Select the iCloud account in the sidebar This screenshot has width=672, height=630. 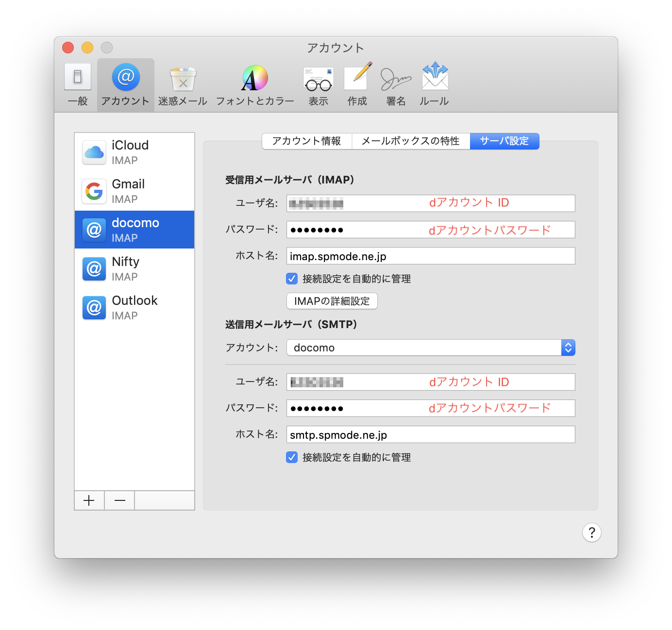[x=134, y=152]
